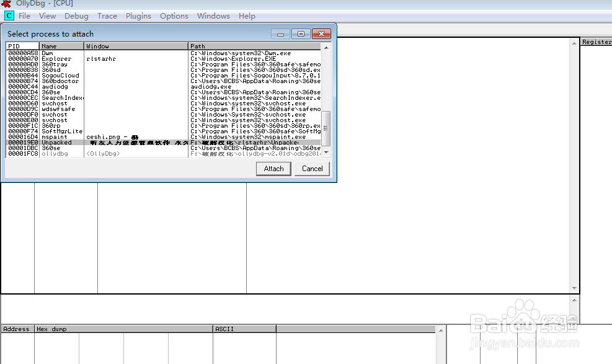
Task: Select the 360rp process row
Action: coord(164,126)
